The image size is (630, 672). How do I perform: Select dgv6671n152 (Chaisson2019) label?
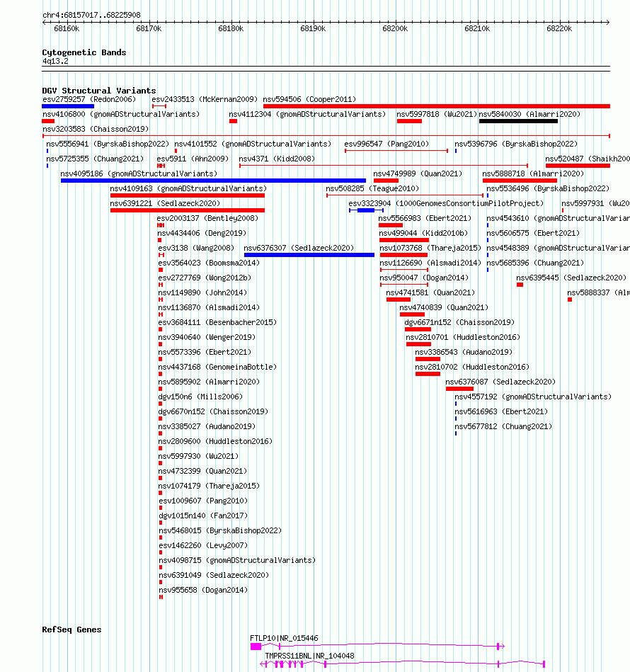point(459,322)
